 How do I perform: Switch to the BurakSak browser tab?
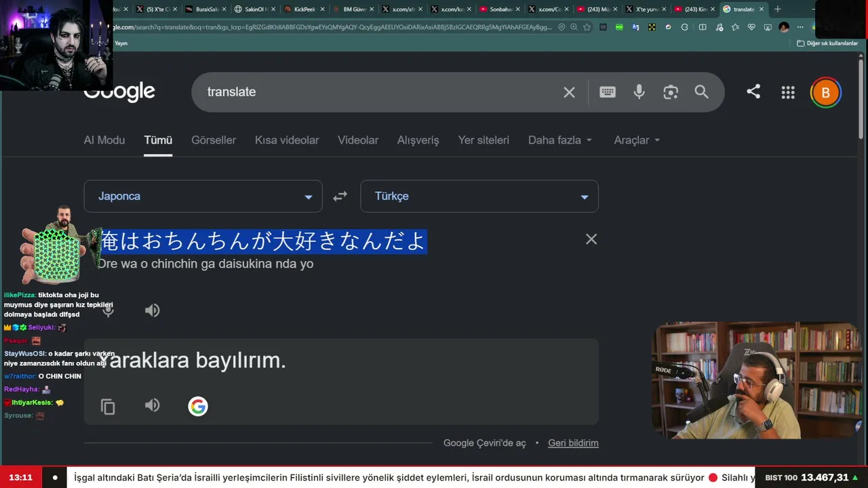(205, 9)
